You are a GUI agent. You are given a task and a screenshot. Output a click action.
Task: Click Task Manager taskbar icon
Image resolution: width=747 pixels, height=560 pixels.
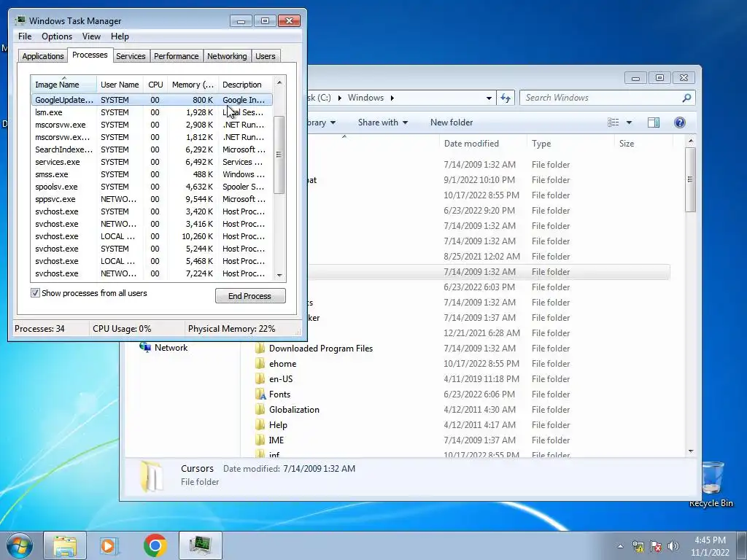tap(201, 545)
